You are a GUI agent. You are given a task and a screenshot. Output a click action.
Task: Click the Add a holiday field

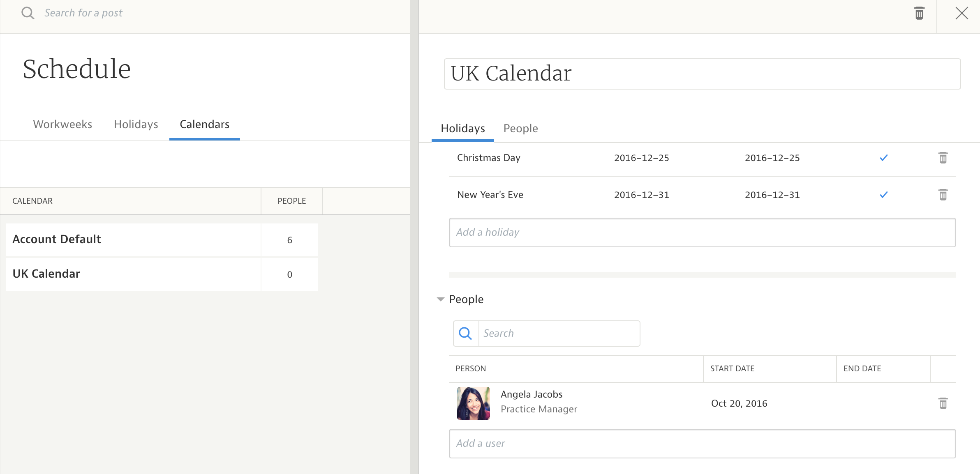click(x=702, y=232)
